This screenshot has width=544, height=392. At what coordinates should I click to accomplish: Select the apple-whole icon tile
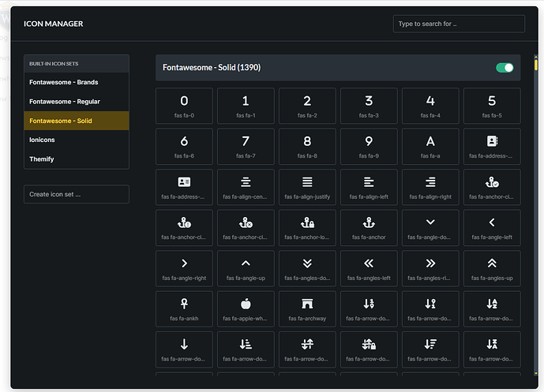(x=246, y=309)
